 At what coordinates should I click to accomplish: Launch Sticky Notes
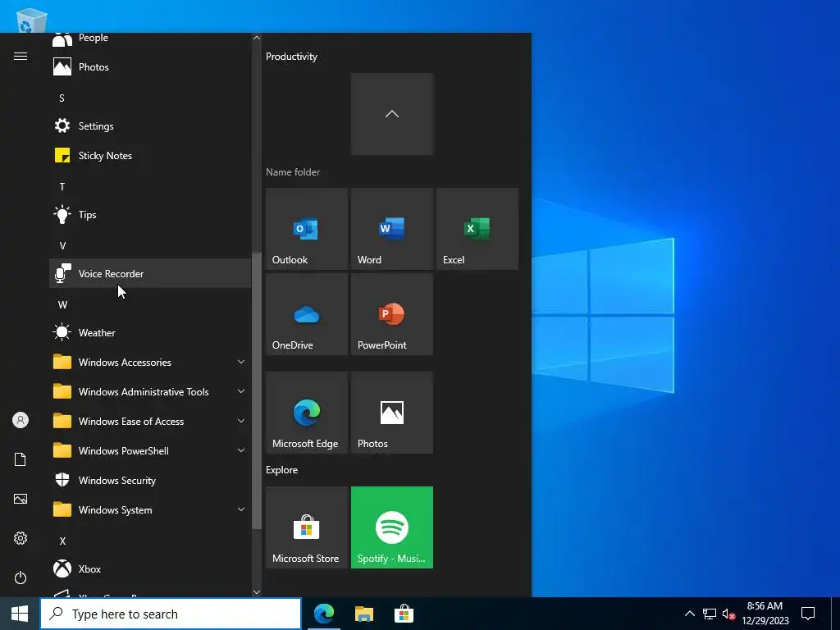(x=150, y=155)
